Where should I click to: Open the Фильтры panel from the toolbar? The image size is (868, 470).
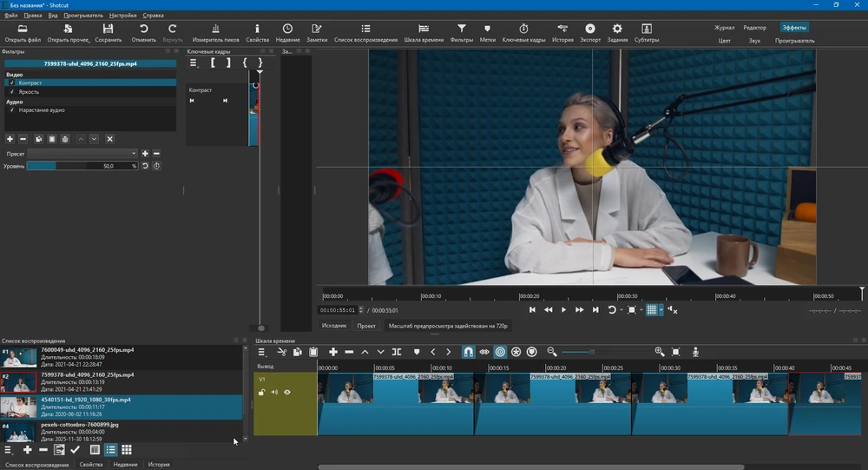tap(461, 33)
